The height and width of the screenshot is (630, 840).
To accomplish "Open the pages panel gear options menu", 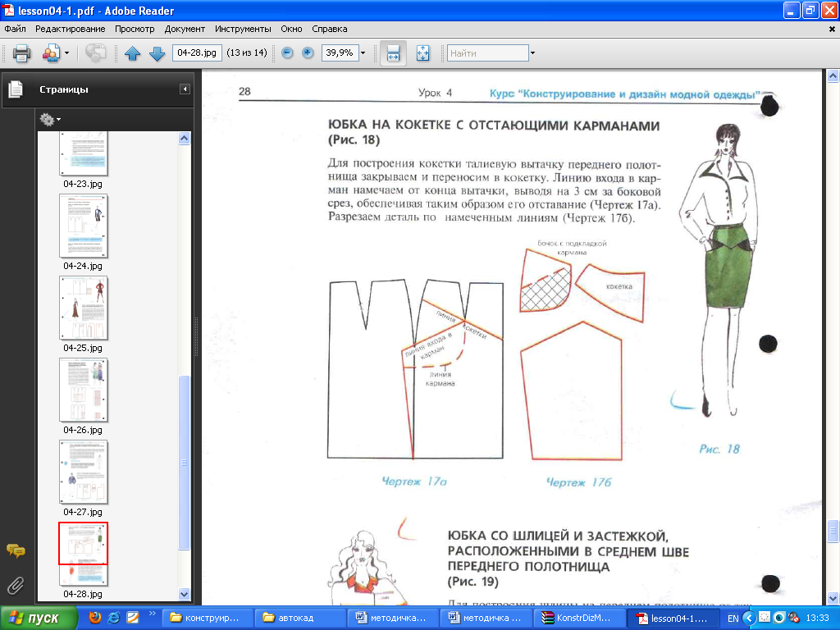I will pos(50,120).
